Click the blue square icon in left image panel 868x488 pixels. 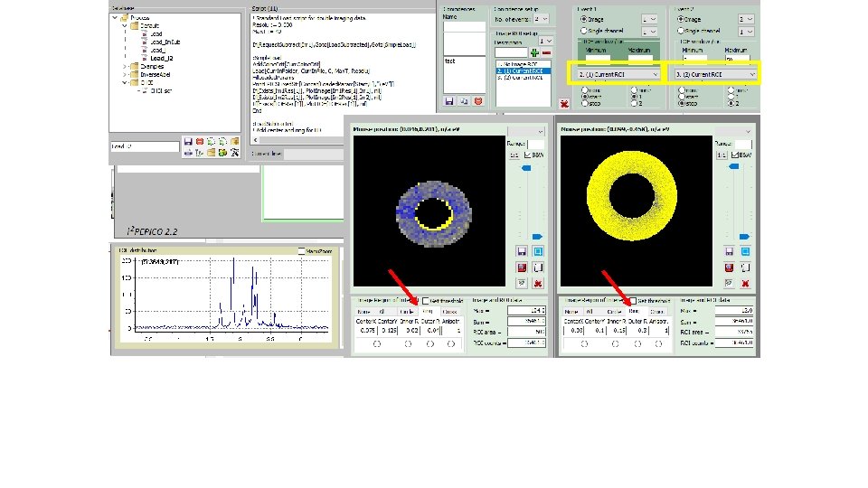pyautogui.click(x=537, y=252)
